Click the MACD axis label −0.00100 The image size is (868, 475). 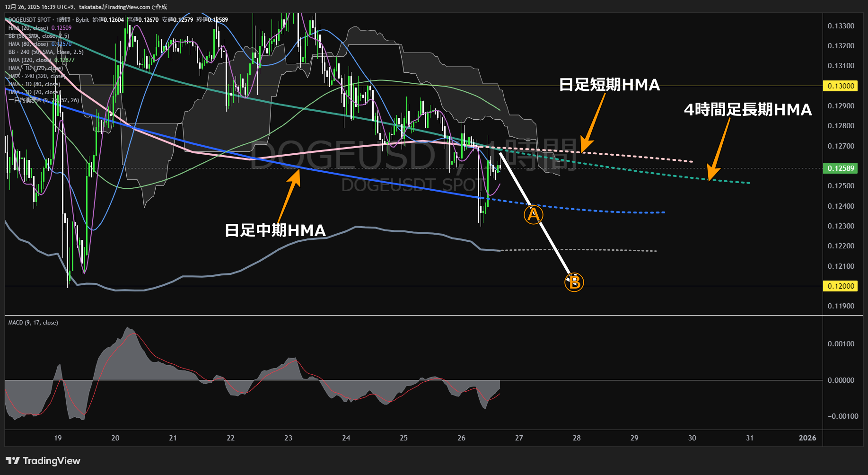pyautogui.click(x=842, y=416)
